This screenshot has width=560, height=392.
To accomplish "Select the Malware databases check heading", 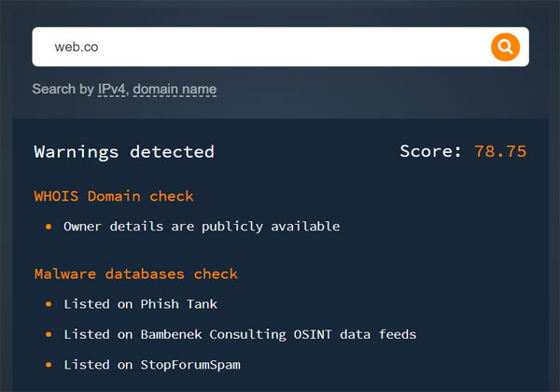I will pyautogui.click(x=136, y=273).
